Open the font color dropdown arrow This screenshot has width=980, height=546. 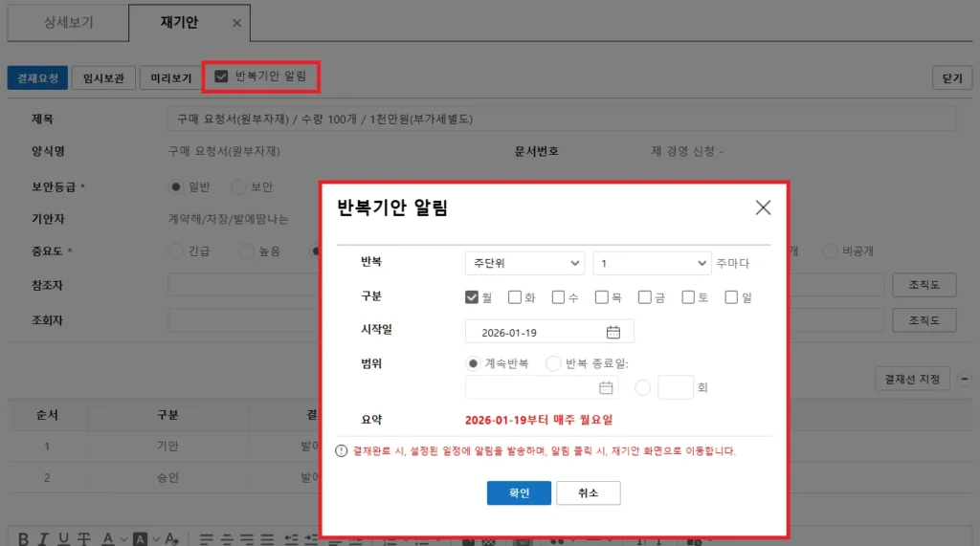122,539
